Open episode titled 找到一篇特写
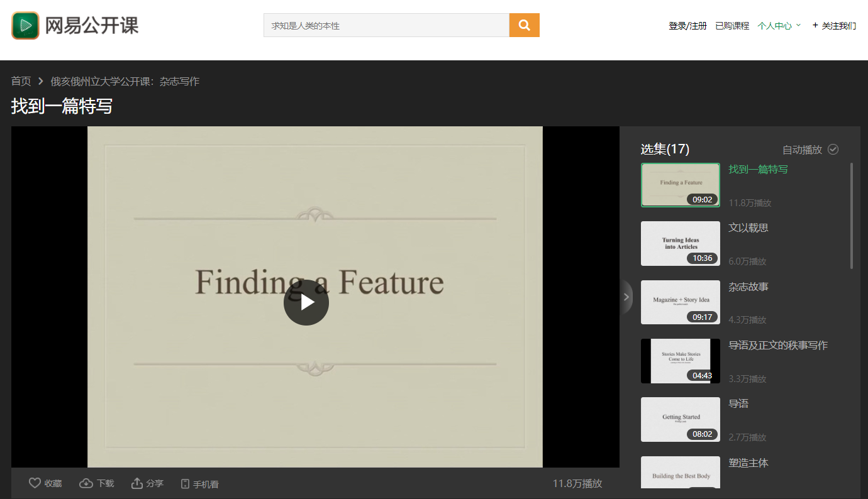 pyautogui.click(x=758, y=169)
